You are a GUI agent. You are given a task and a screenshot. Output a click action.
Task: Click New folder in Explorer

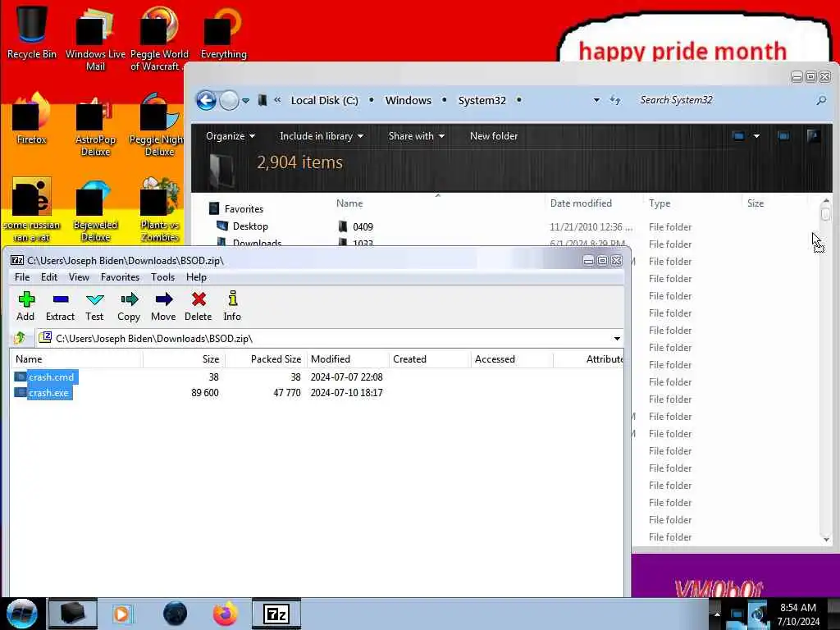click(x=493, y=136)
